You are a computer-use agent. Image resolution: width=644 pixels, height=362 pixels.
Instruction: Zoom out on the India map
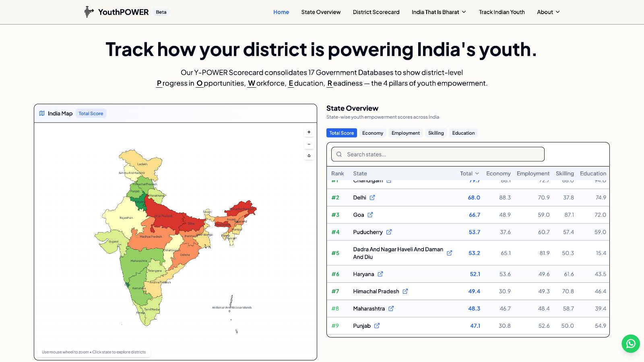309,144
